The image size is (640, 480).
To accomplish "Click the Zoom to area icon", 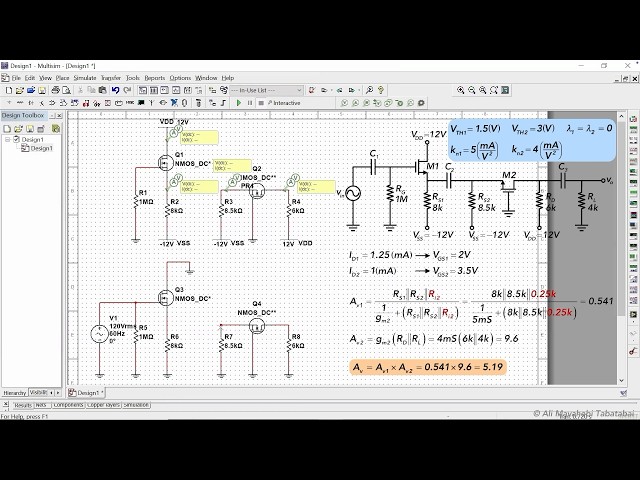I will pos(483,90).
